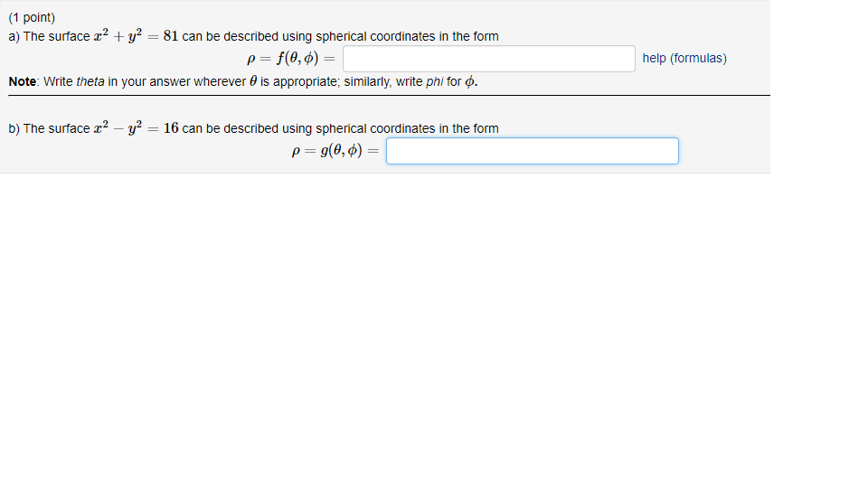The width and height of the screenshot is (868, 488).
Task: Focus the answer box for g(θ, φ)
Action: [x=532, y=151]
